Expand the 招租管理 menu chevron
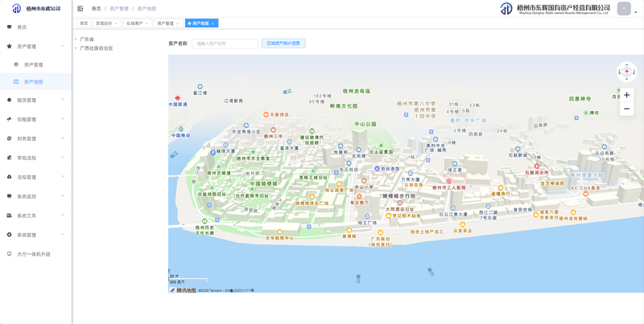Screen dimensions: 644x324 coord(63,119)
